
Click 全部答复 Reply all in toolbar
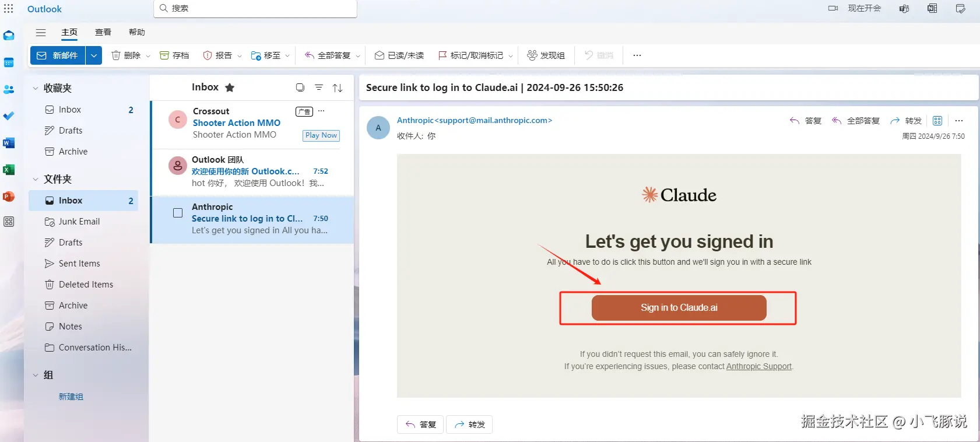click(x=328, y=55)
